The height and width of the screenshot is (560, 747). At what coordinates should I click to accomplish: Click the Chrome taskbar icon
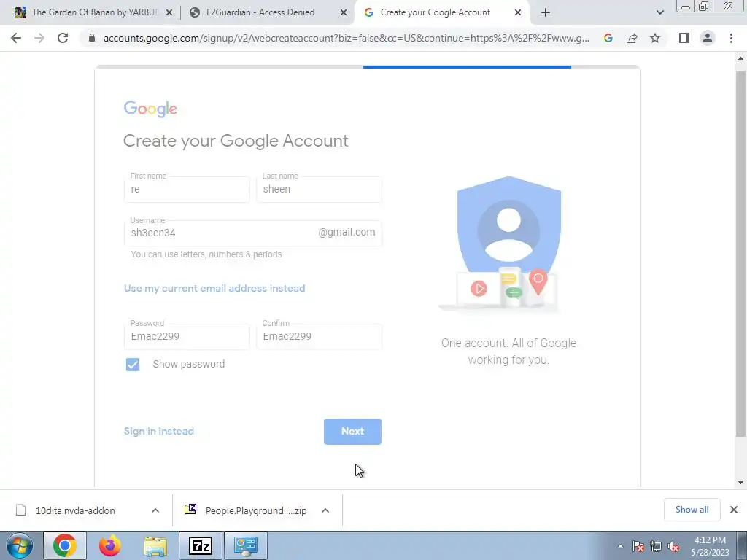point(65,545)
